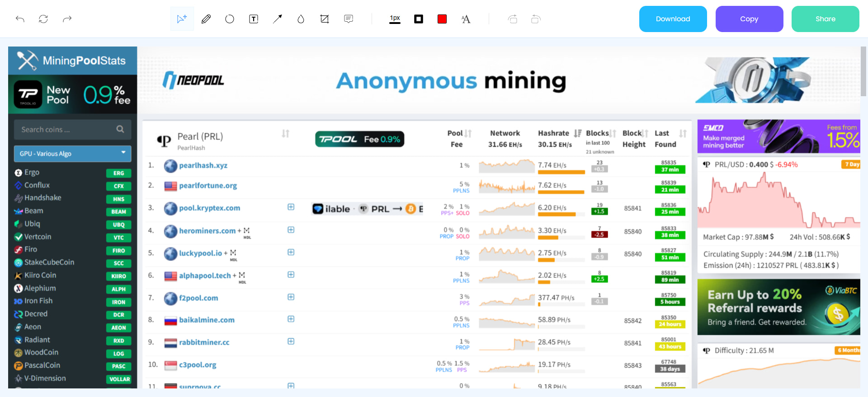Expand details for baikalmine.com
This screenshot has width=868, height=397.
coord(291,319)
